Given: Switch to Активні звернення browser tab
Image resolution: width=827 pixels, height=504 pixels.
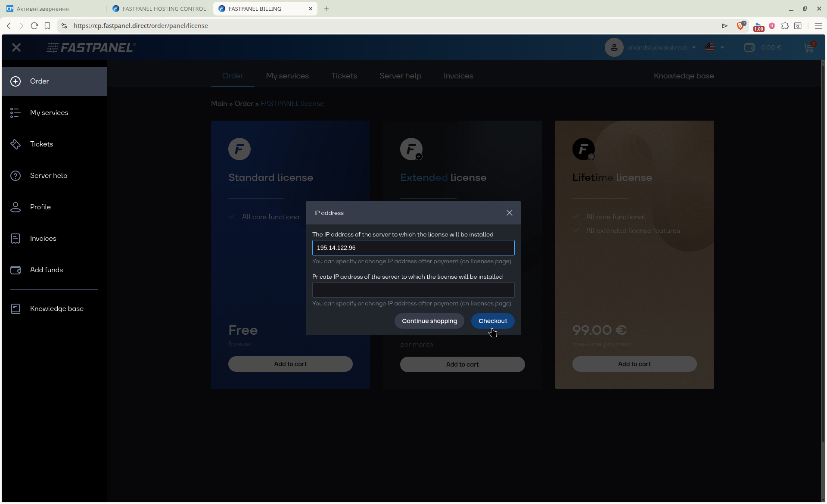Looking at the screenshot, I should point(53,9).
